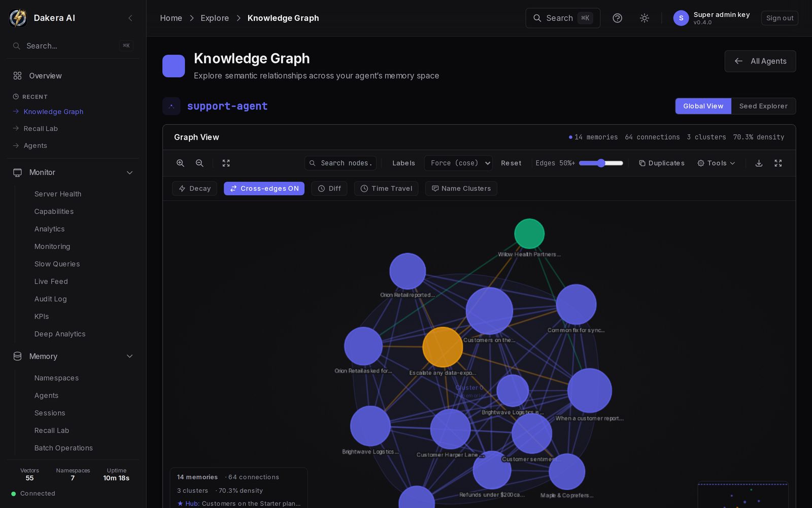Select the Customer sentiment node
The height and width of the screenshot is (508, 812).
tap(531, 433)
